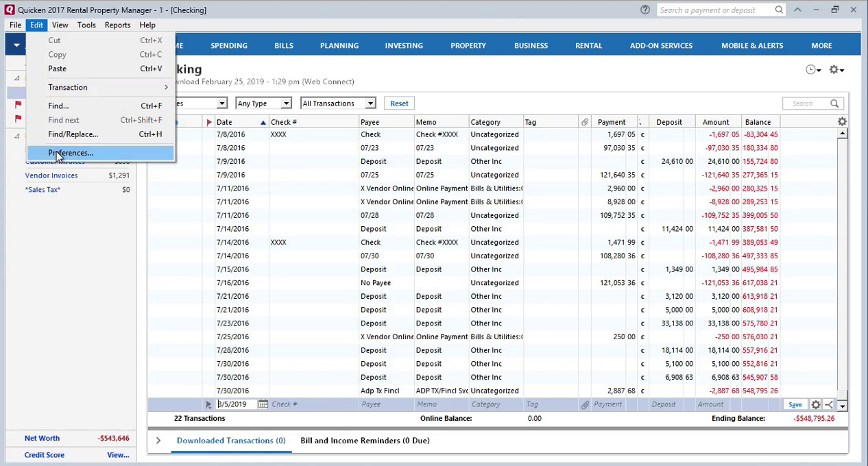The image size is (868, 466).
Task: Click the magnifier in payment search box
Action: click(779, 10)
